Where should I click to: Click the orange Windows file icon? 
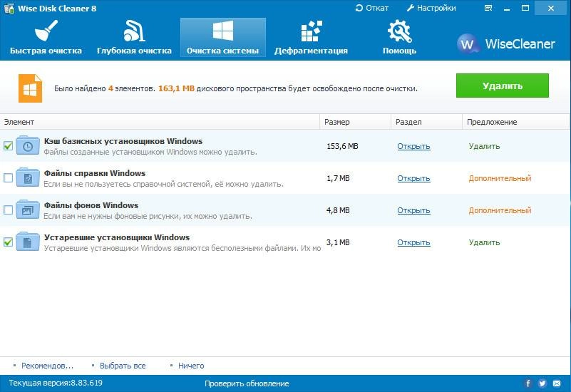point(30,88)
